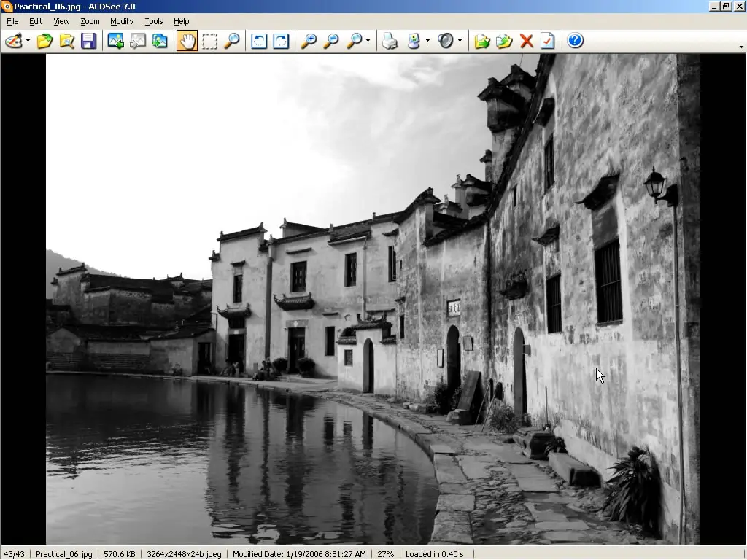This screenshot has height=560, width=747.
Task: Click the ACDSee title bar icon
Action: pyautogui.click(x=7, y=7)
